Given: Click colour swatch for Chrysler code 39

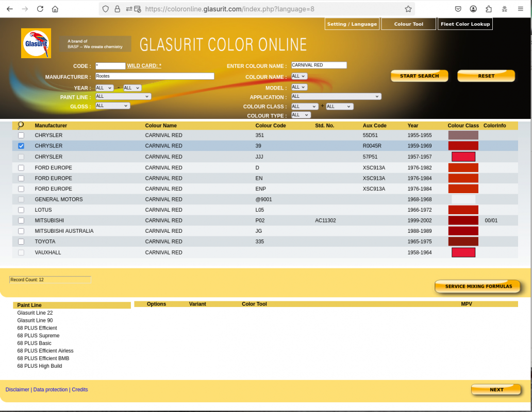Looking at the screenshot, I should coord(463,146).
